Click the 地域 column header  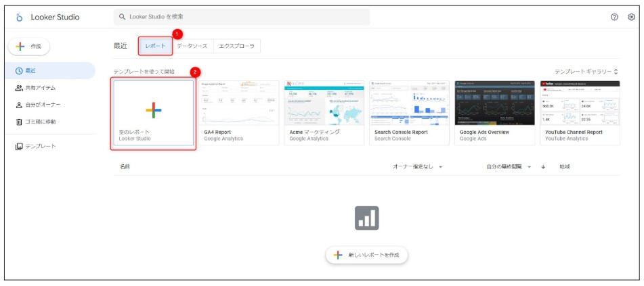[x=564, y=166]
